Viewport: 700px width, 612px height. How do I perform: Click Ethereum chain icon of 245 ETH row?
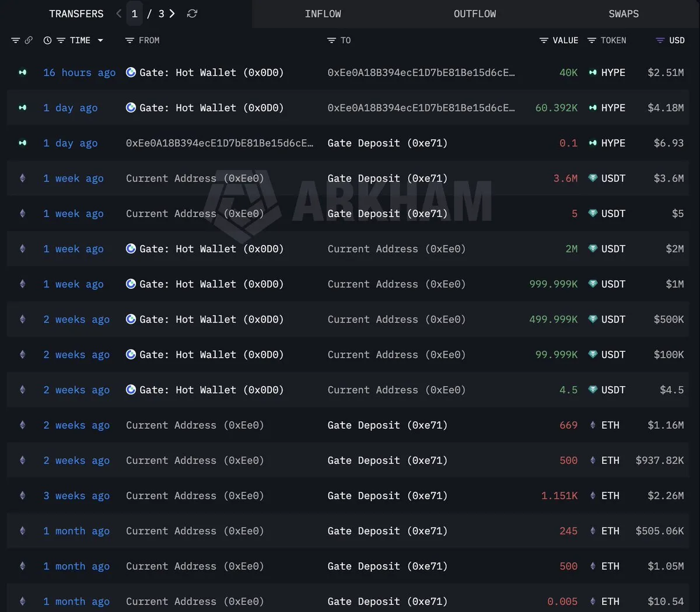(23, 531)
